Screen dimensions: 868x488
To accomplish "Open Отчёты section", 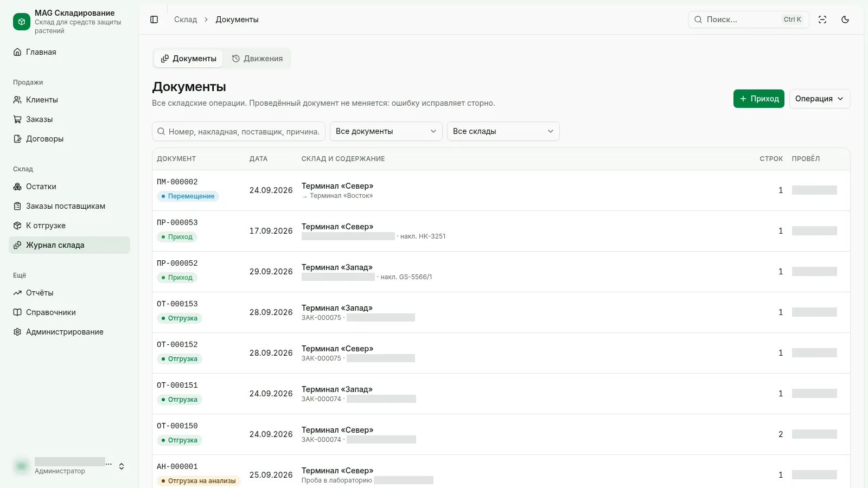I will pos(69,293).
